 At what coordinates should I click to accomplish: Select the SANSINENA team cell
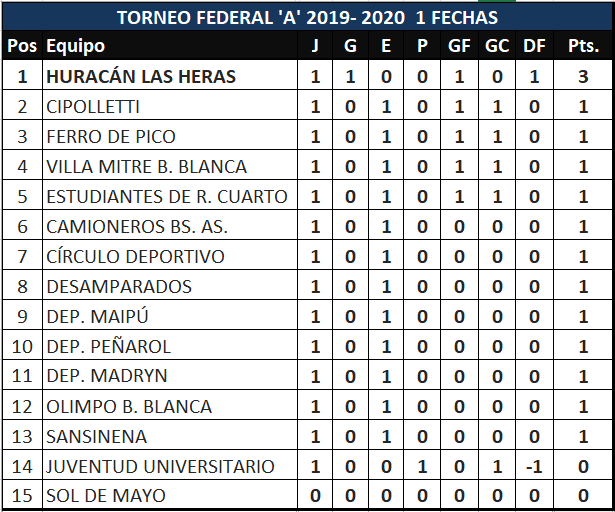97,436
